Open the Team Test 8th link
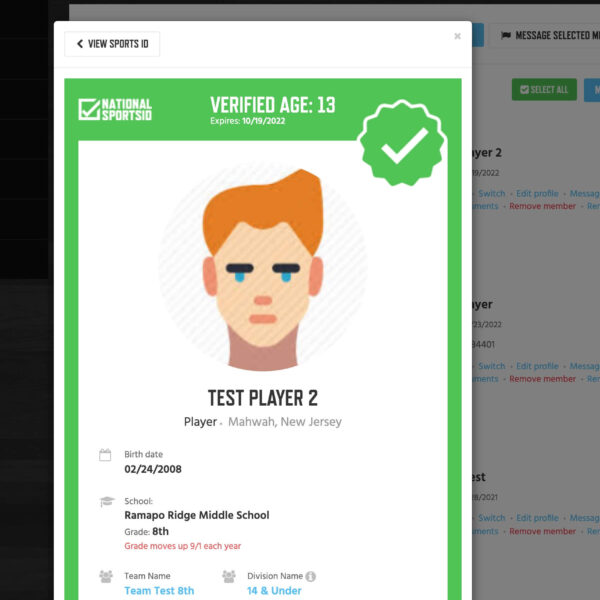Screen dimensions: 600x600 tap(159, 590)
